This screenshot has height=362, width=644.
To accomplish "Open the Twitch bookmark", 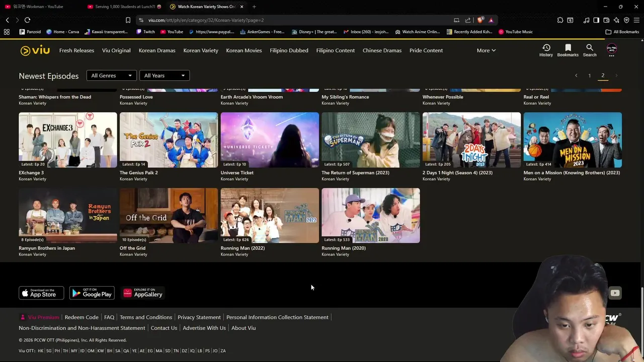I will click(145, 32).
